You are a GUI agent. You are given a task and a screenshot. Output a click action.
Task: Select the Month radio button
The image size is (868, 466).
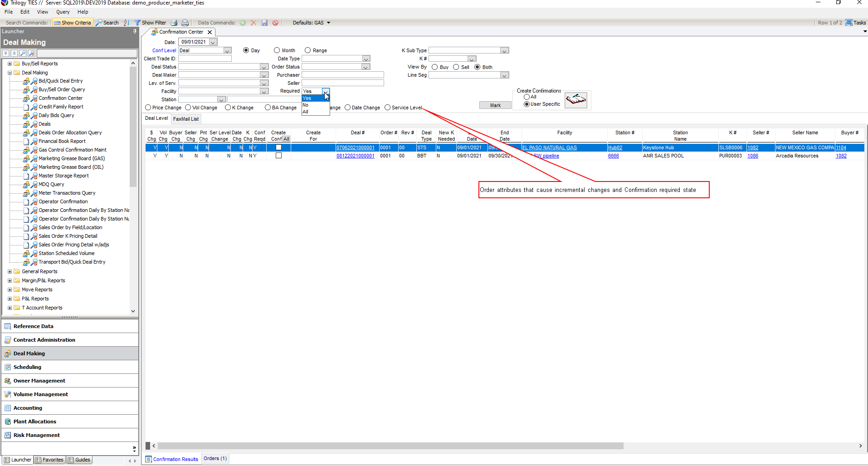pos(277,50)
